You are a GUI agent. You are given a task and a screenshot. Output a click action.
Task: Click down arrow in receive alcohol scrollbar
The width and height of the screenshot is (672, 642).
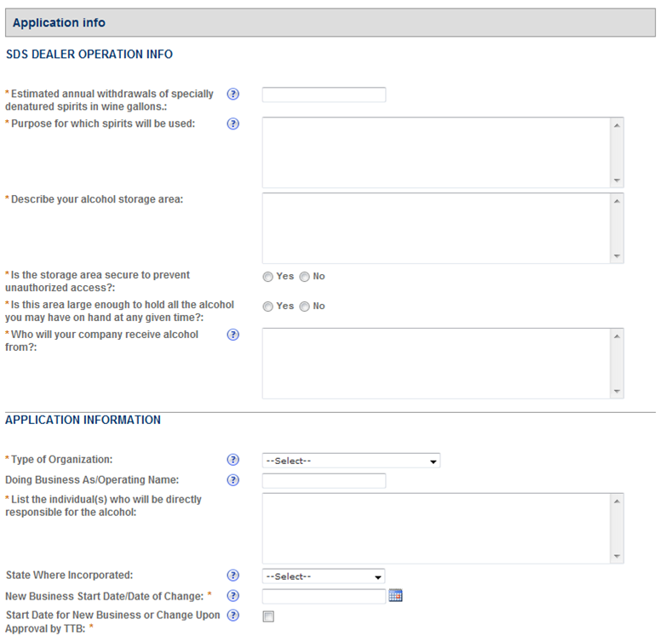(617, 392)
